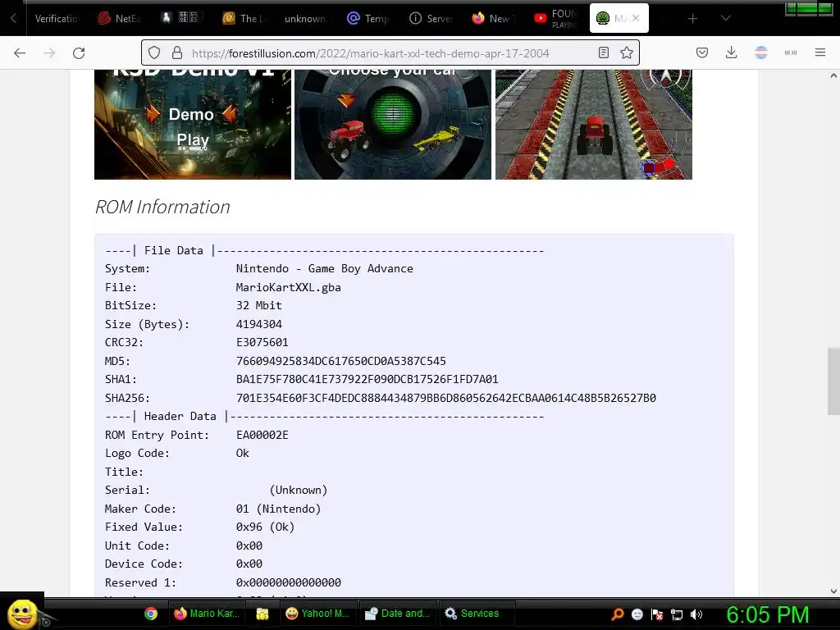This screenshot has width=840, height=630.
Task: Open the Firefox hamburger menu
Action: [819, 52]
